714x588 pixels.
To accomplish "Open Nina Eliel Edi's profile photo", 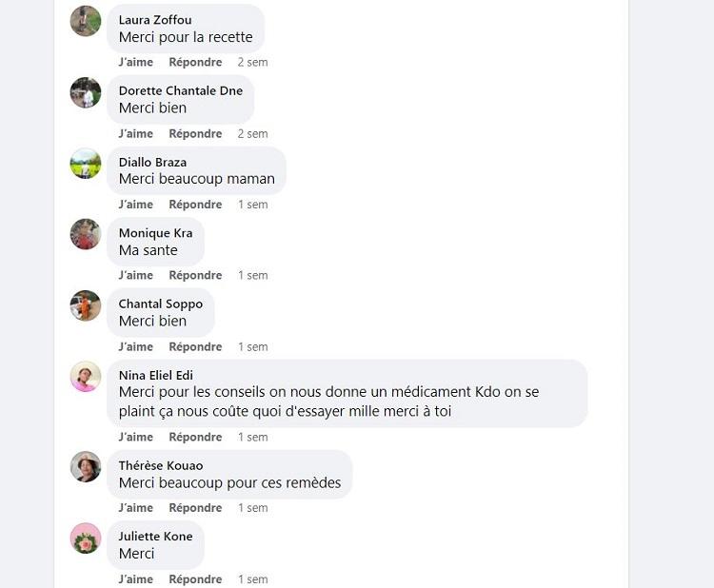I will (x=86, y=377).
